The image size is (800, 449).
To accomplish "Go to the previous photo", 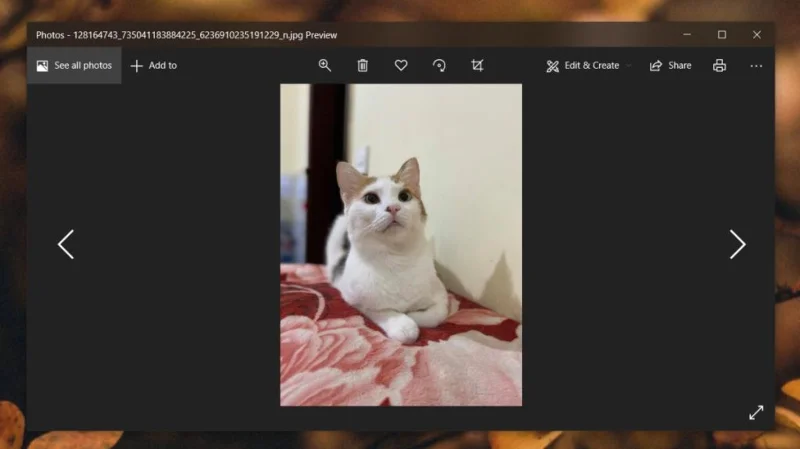I will [x=66, y=244].
